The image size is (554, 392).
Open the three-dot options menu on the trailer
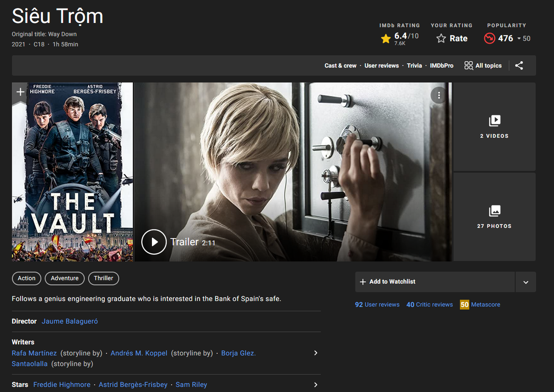pyautogui.click(x=438, y=96)
